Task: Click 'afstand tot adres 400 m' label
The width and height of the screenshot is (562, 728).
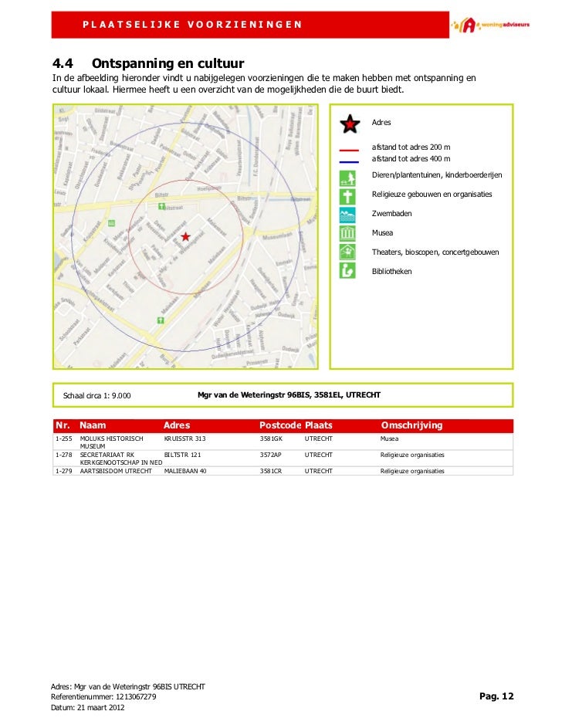Action: click(x=411, y=159)
